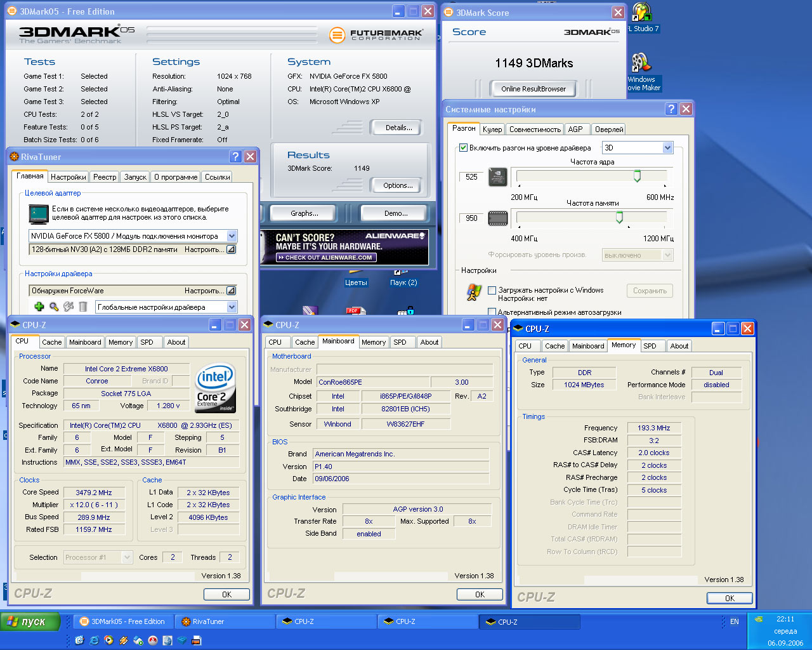Click the Options... button in 3DMark05
The height and width of the screenshot is (650, 812).
(x=398, y=185)
